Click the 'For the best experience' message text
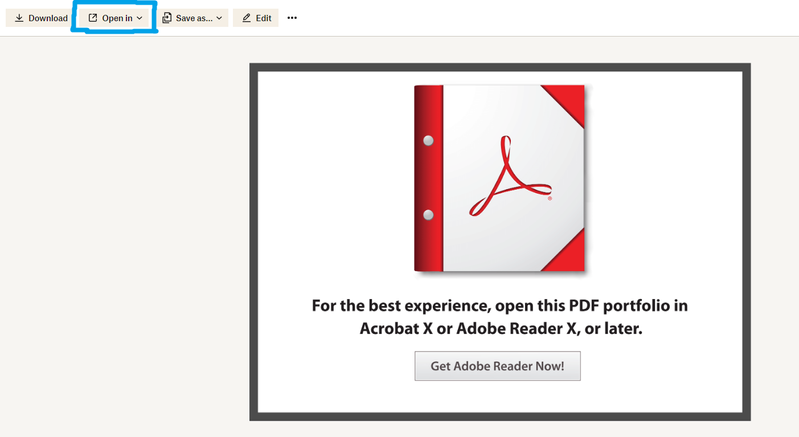Screen dimensions: 799x437 pyautogui.click(x=500, y=317)
